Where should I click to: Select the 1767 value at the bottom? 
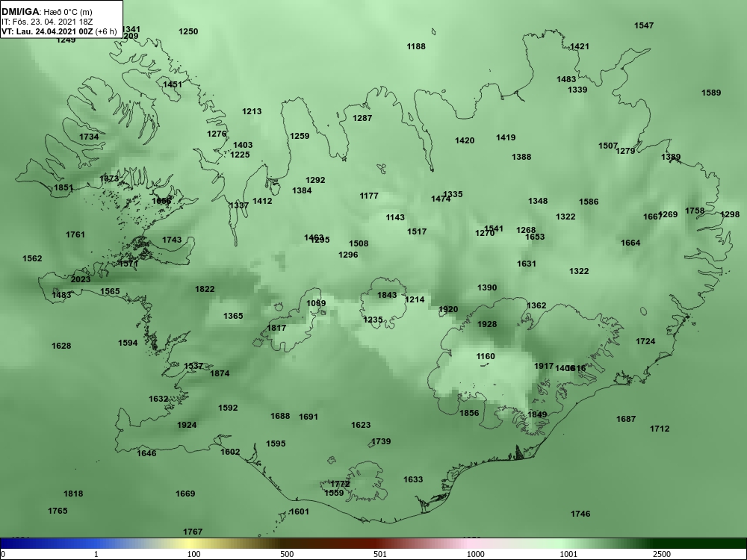(x=193, y=532)
